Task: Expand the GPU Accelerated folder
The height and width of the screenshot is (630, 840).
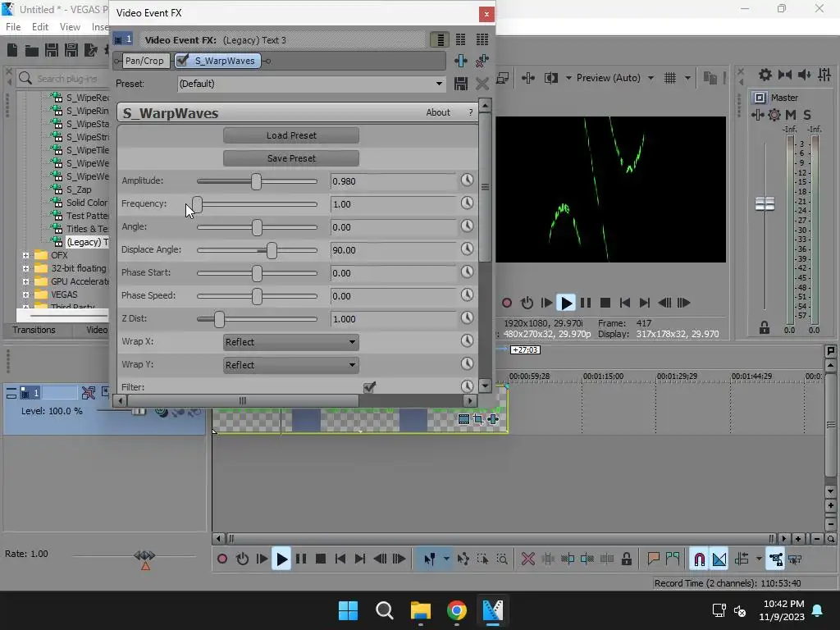Action: coord(25,281)
